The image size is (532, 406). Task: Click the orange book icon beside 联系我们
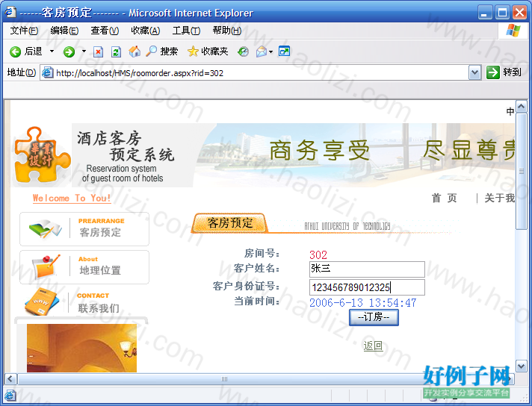point(43,302)
